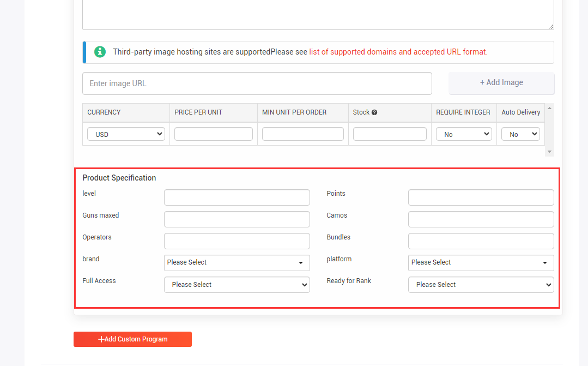This screenshot has height=366, width=588.
Task: Click the Stock help question mark icon
Action: 374,112
